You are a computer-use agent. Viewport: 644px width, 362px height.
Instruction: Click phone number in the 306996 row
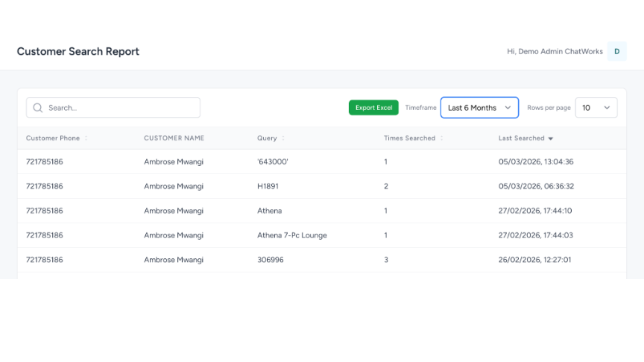(44, 259)
